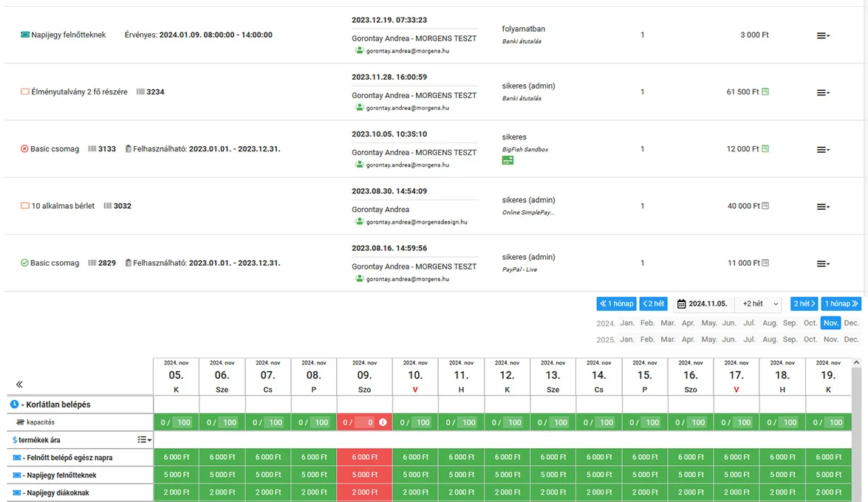Click barcode icon next to 3032
Viewport: 868px width, 502px height.
[x=108, y=205]
